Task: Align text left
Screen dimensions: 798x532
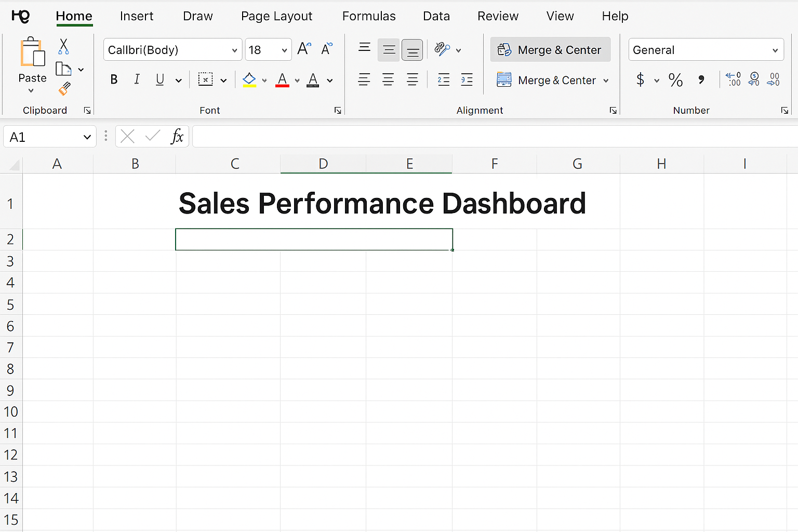Action: 364,79
